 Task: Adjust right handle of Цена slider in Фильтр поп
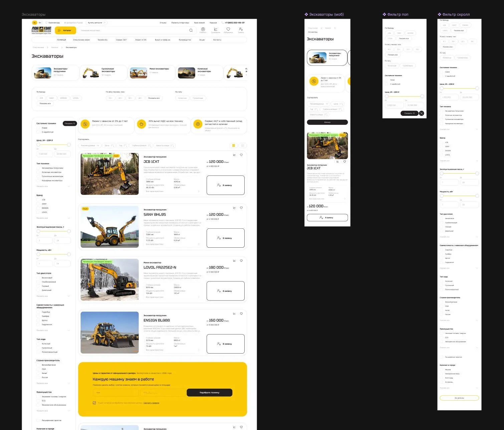tap(422, 96)
